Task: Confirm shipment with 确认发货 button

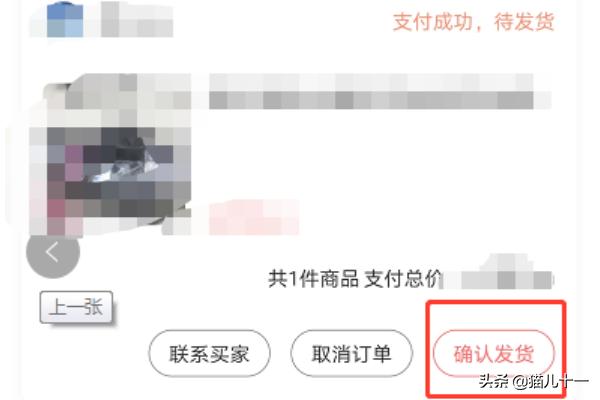Action: pyautogui.click(x=494, y=353)
